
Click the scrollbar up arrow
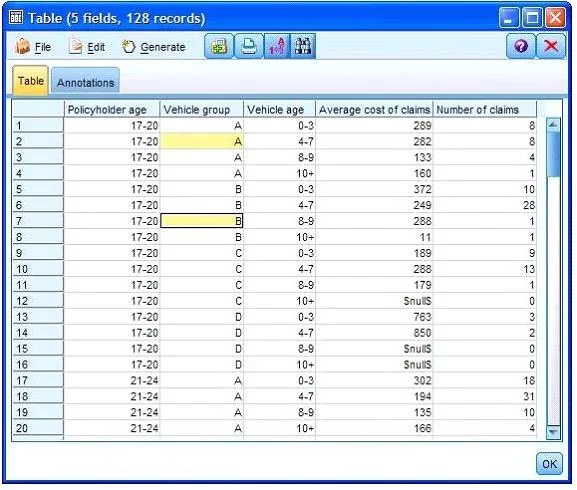(x=553, y=125)
